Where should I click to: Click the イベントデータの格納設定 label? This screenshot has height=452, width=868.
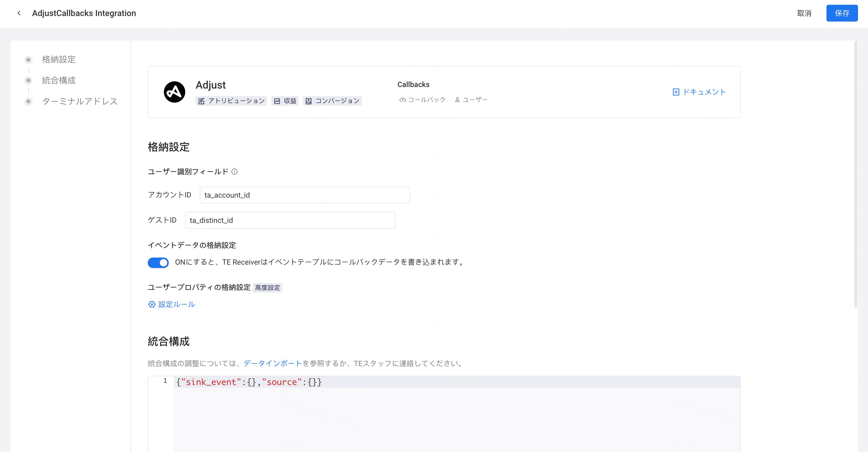click(192, 245)
